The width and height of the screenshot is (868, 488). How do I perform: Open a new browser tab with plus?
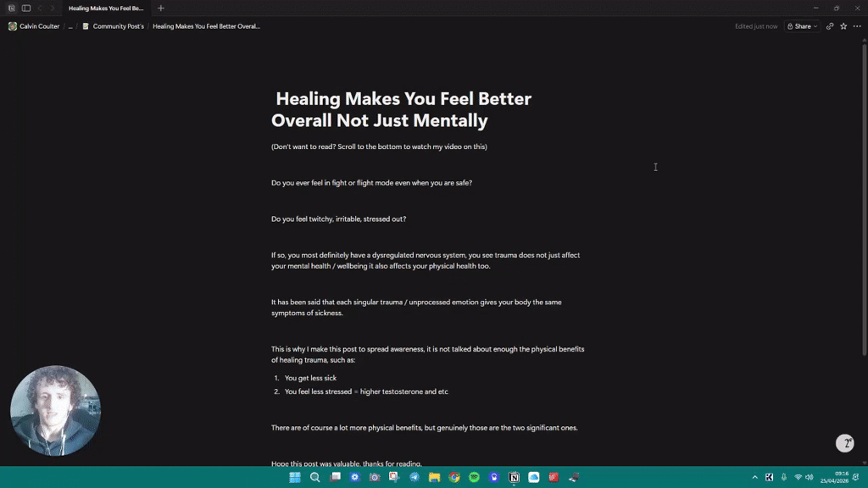pos(160,8)
